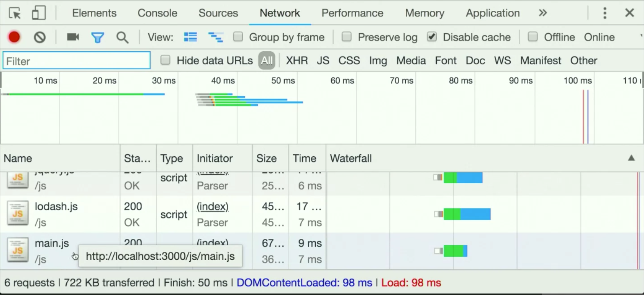Screen dimensions: 644x295
Task: Click the red record network log button
Action: coord(14,37)
